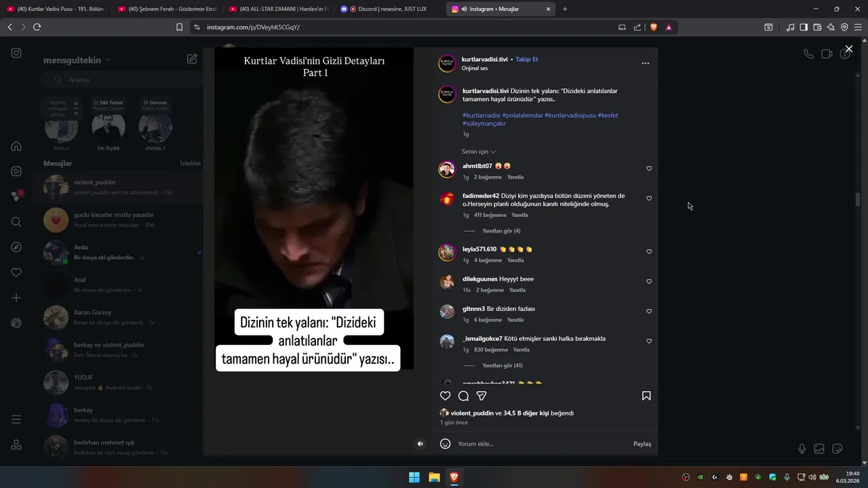Click the reel video to pause it

(314, 210)
